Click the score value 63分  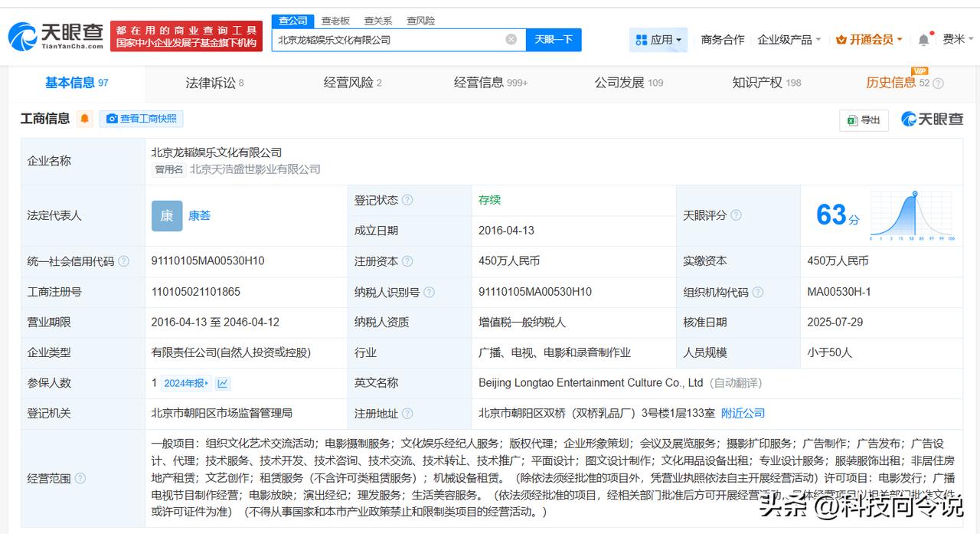[x=838, y=215]
